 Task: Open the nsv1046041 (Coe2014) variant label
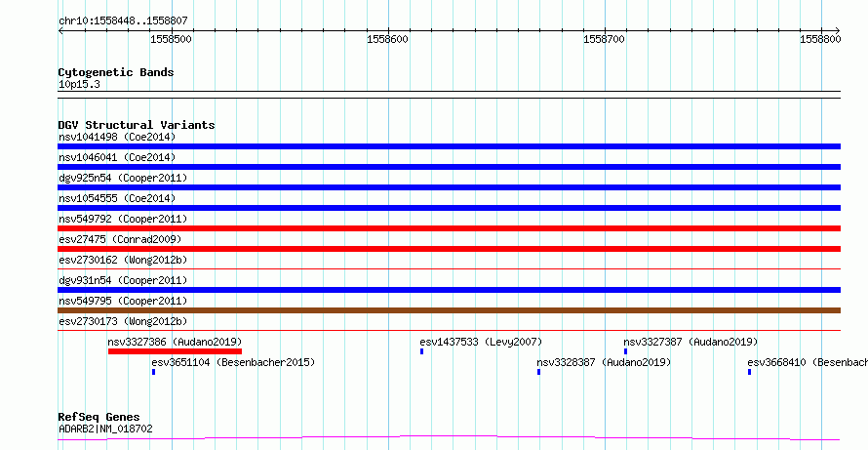click(x=117, y=157)
